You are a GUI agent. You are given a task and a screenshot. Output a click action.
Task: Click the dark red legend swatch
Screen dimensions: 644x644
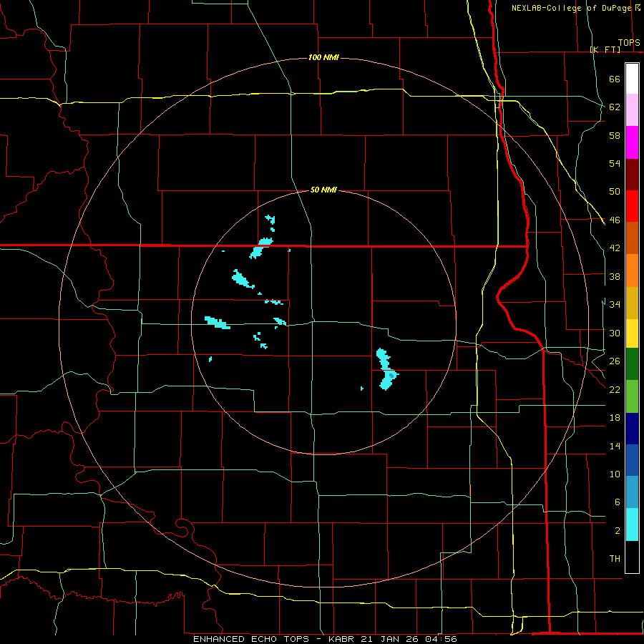pyautogui.click(x=632, y=175)
